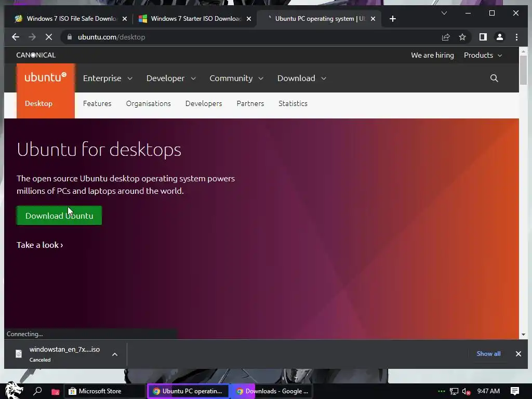Open the Statistics subpage
This screenshot has width=532, height=399.
click(x=293, y=103)
